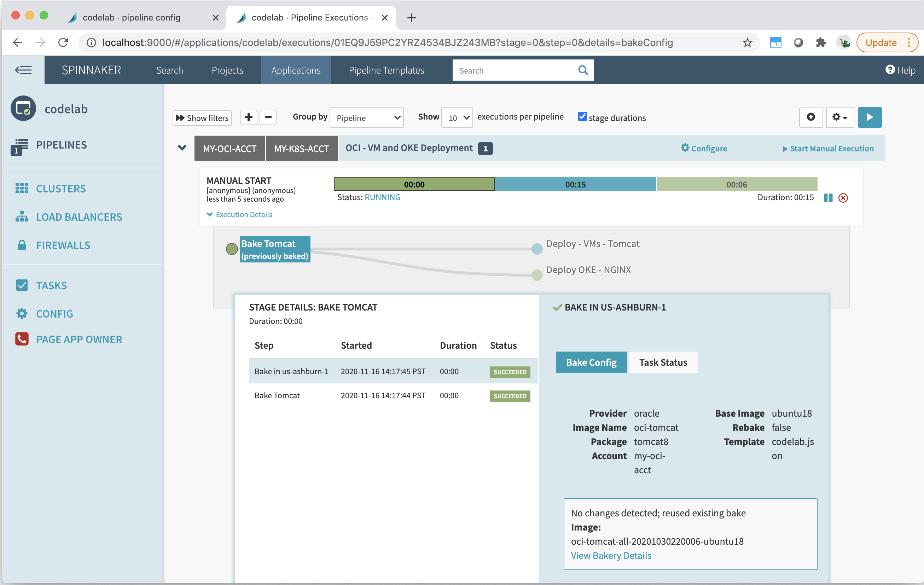Uncheck the stage durations checkbox
Screen dimensions: 924x585
point(582,116)
